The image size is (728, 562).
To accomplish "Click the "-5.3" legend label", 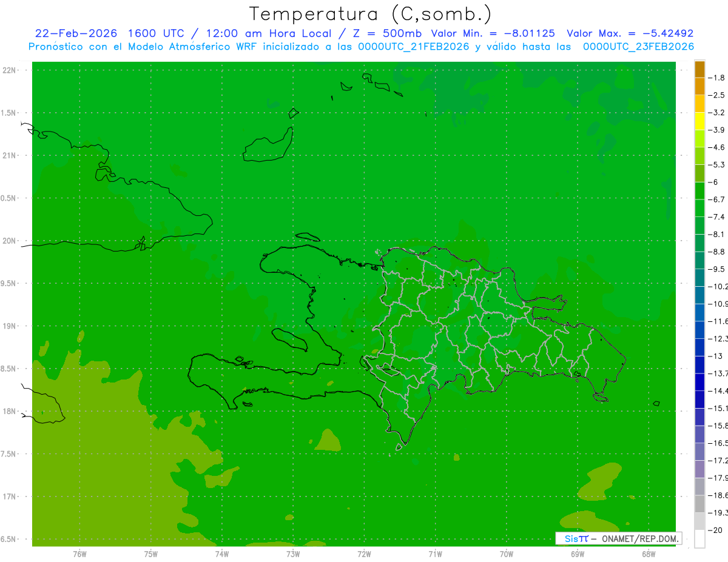I will [716, 164].
